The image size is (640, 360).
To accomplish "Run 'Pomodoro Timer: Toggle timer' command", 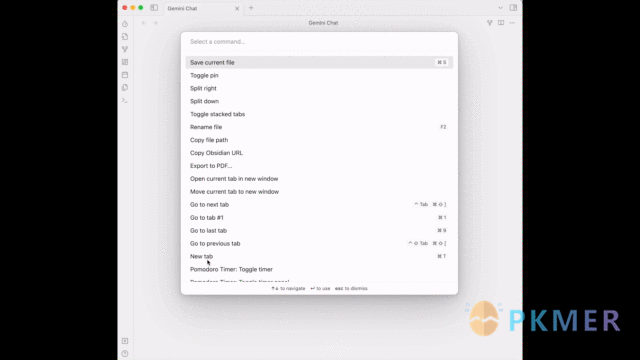I will pyautogui.click(x=319, y=269).
